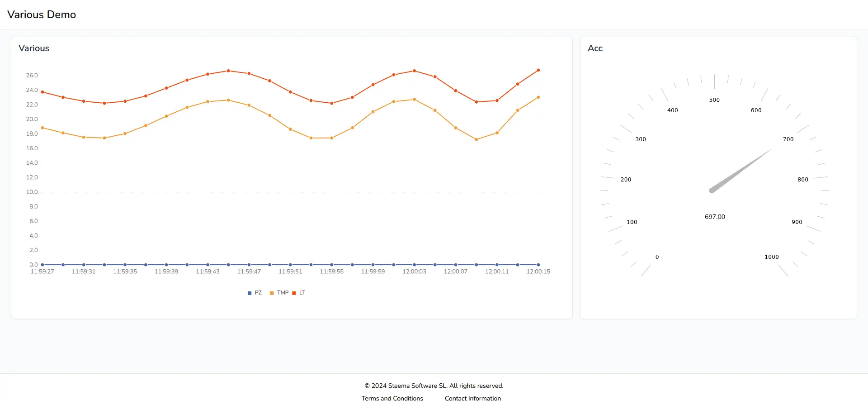Click the first TMP data point at 11:59:27

pyautogui.click(x=42, y=128)
